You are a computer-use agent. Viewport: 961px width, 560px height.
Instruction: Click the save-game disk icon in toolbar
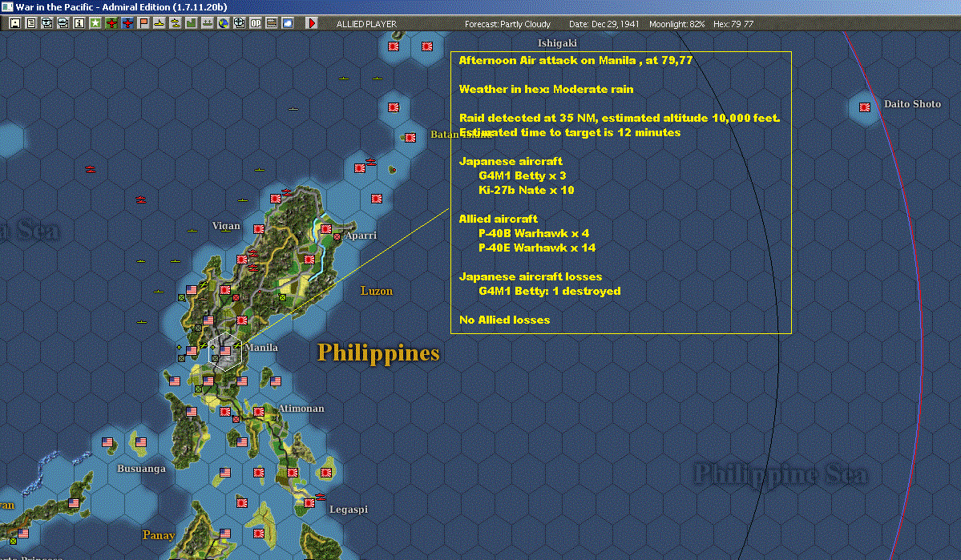pos(14,23)
